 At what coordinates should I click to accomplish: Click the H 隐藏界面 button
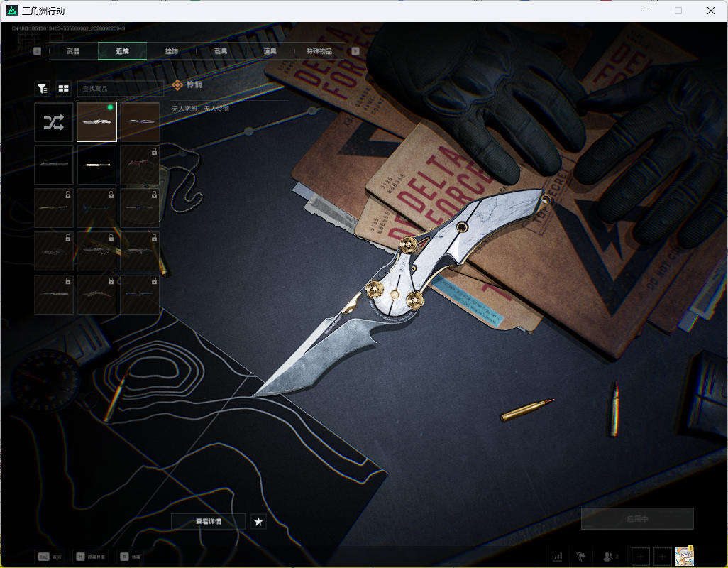(91, 557)
